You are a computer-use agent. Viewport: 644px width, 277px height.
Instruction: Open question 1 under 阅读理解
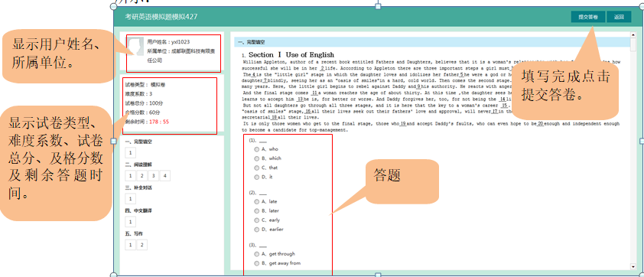130,176
